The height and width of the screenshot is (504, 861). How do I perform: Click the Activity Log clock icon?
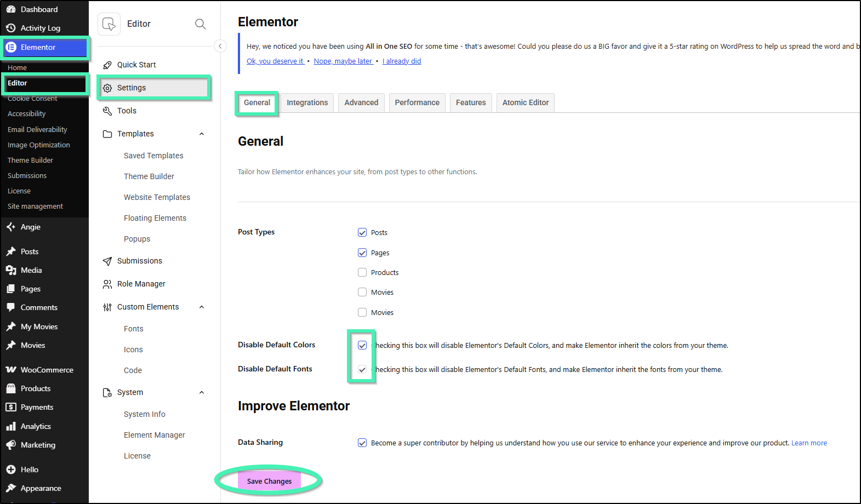pyautogui.click(x=11, y=28)
